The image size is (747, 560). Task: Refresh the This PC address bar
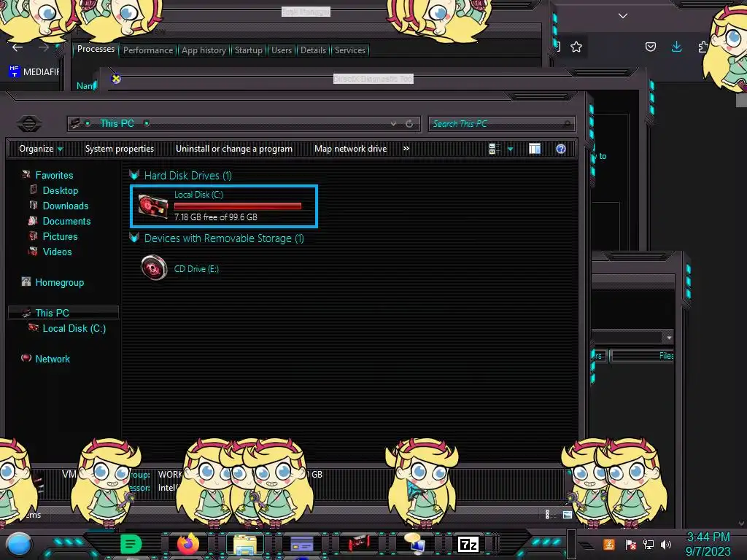click(x=409, y=124)
